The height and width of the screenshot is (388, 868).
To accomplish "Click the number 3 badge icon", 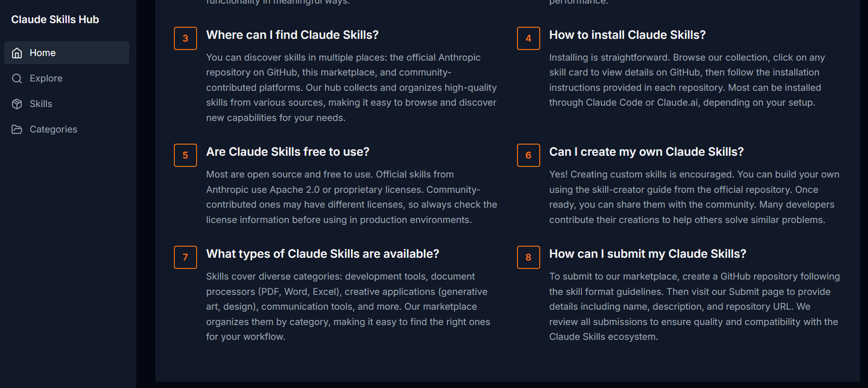I will [186, 39].
